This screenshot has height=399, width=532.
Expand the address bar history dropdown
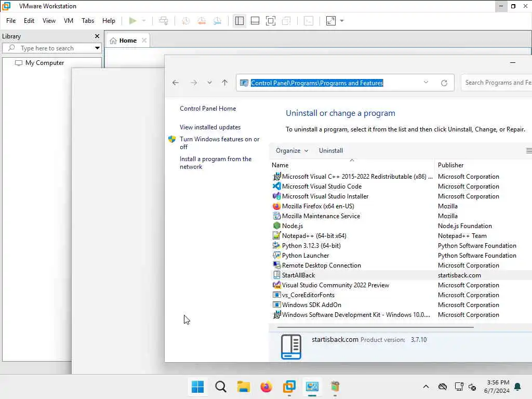[426, 83]
